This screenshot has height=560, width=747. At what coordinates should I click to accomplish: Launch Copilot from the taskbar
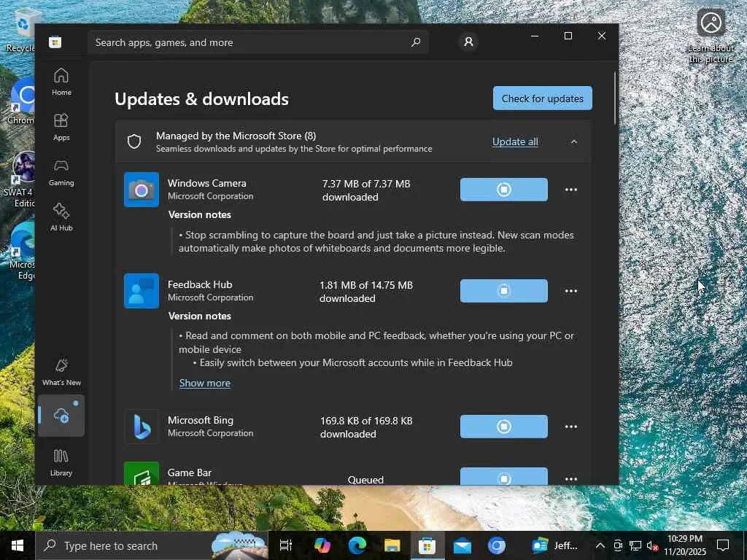tap(322, 545)
